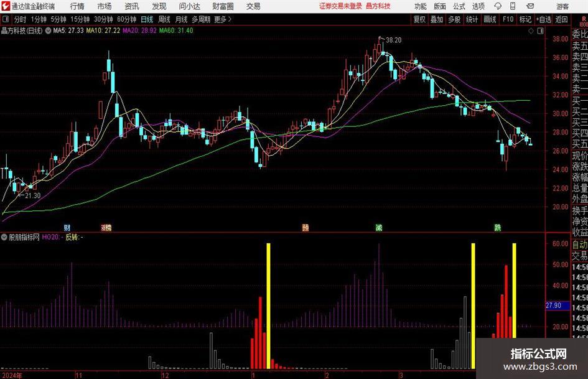Click the 预 event marker below chart
The image size is (588, 379).
click(306, 227)
